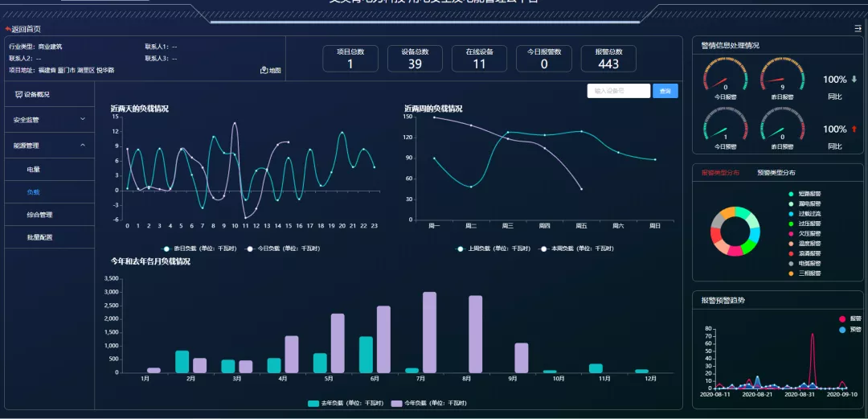
Task: Toggle the 过压报警 pie legend entry
Action: coord(805,224)
